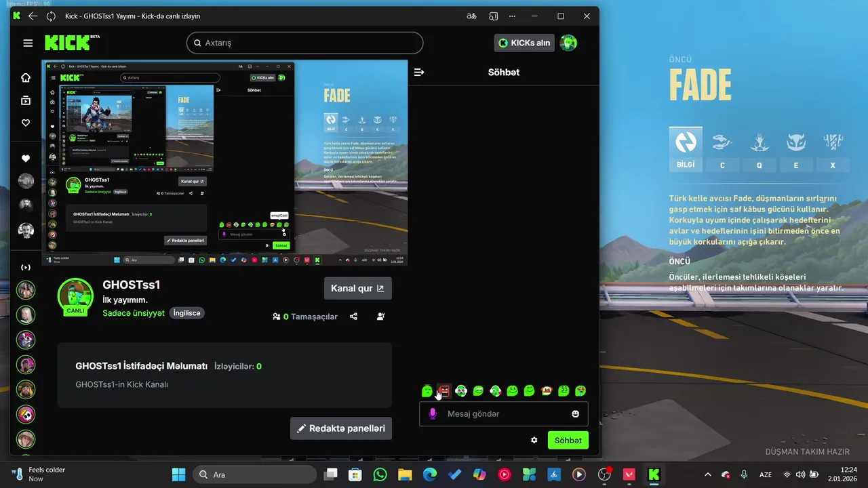
Task: Click the Sadəcə ünsiyyət category link
Action: tap(134, 313)
